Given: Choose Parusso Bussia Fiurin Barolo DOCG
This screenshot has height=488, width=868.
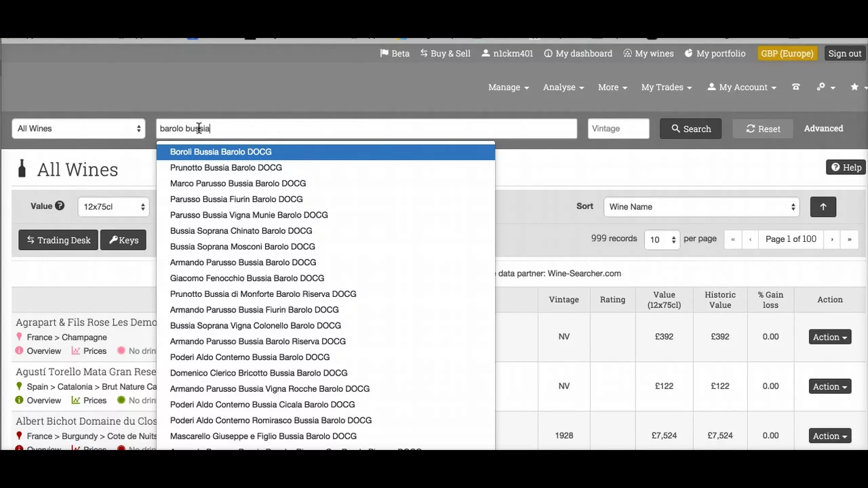Looking at the screenshot, I should click(325, 199).
